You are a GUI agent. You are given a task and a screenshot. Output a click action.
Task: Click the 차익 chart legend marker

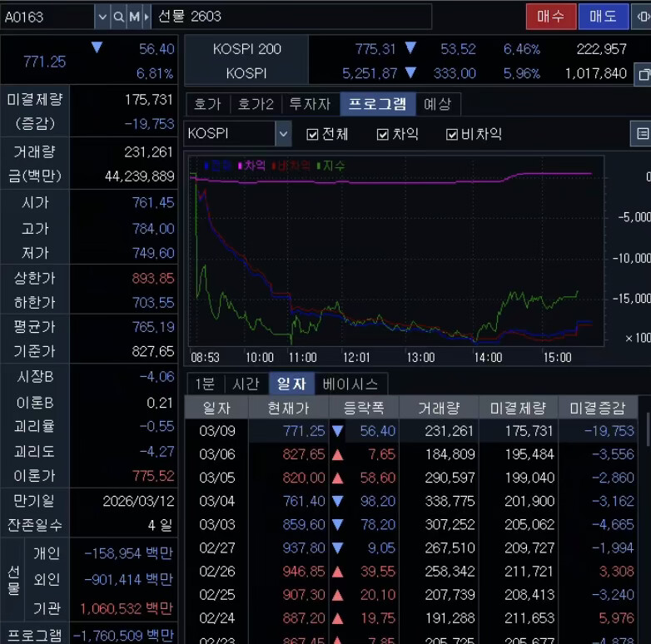pyautogui.click(x=240, y=166)
